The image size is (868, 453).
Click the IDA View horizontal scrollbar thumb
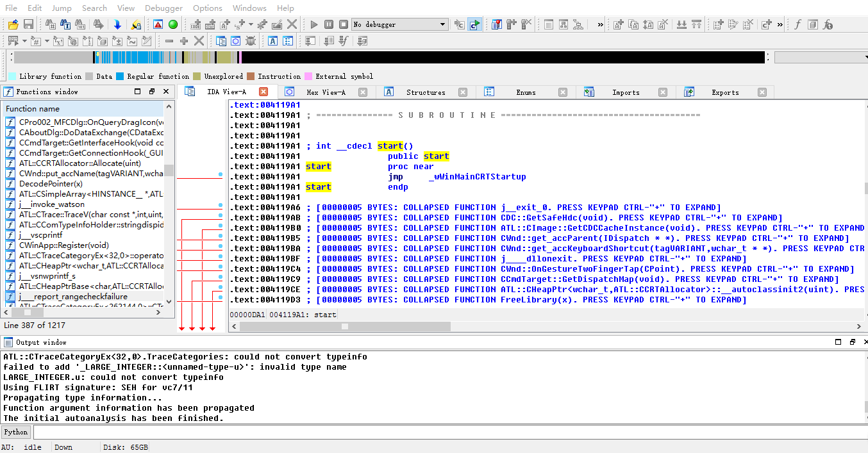(x=345, y=326)
